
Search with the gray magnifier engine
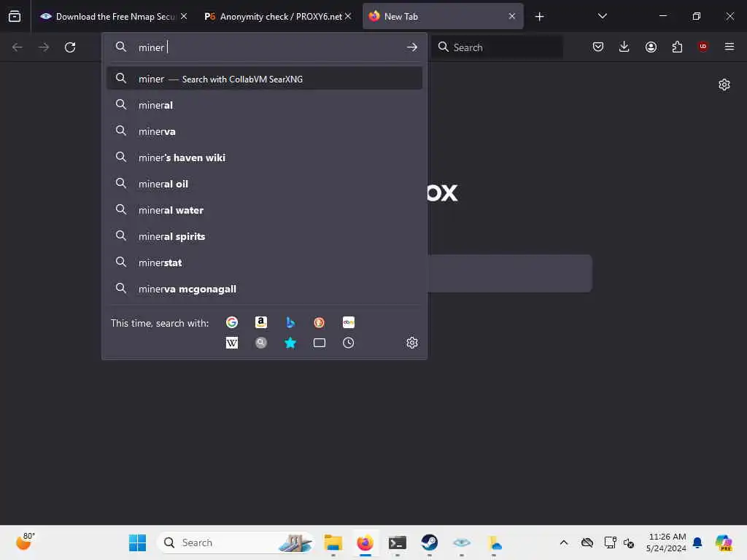(x=261, y=343)
